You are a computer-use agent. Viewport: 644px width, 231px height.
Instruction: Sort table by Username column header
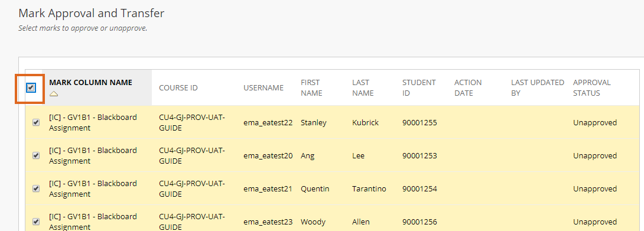[264, 88]
